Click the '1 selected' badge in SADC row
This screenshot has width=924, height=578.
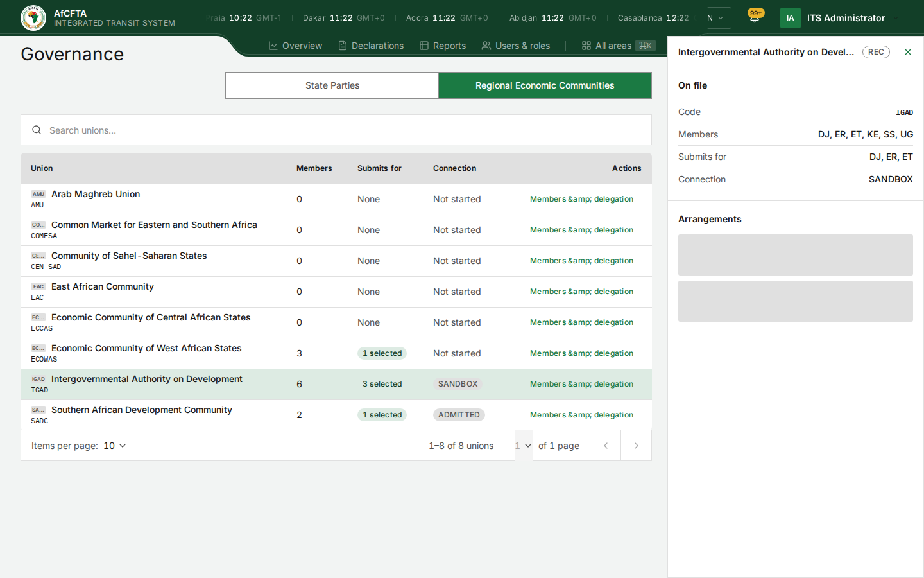(x=382, y=415)
